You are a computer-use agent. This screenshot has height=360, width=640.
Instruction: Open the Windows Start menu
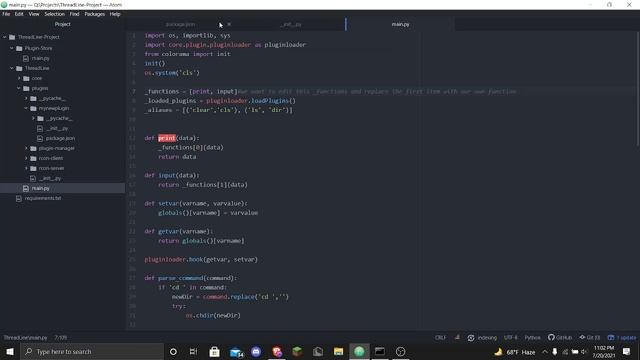click(10, 351)
